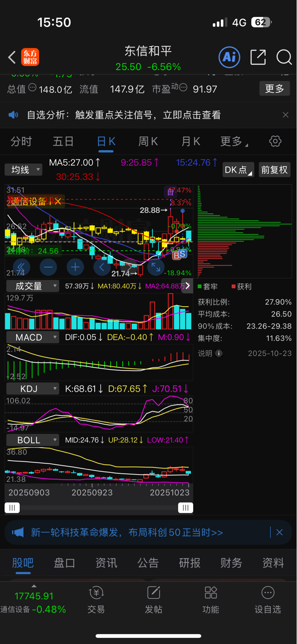The height and width of the screenshot is (644, 297).
Task: Tap the 更多 button beside 市盈
Action: 275,89
